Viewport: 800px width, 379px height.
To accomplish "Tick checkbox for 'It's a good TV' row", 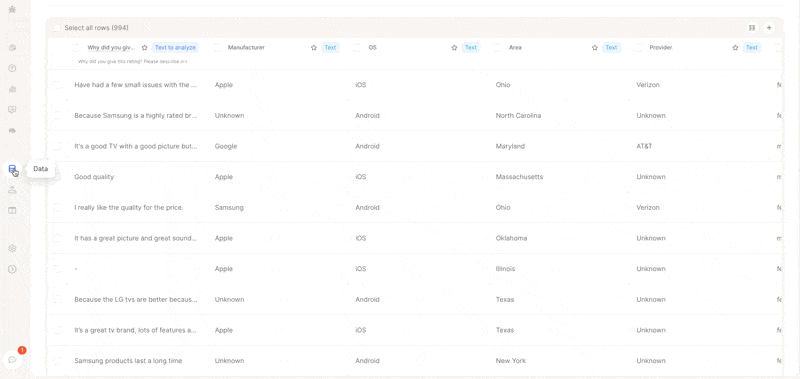I will pyautogui.click(x=58, y=146).
